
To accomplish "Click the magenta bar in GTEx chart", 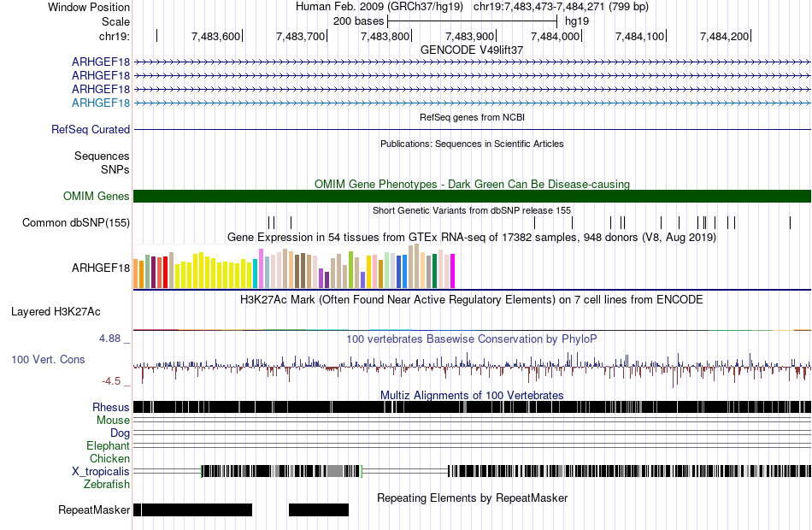I will click(x=452, y=271).
